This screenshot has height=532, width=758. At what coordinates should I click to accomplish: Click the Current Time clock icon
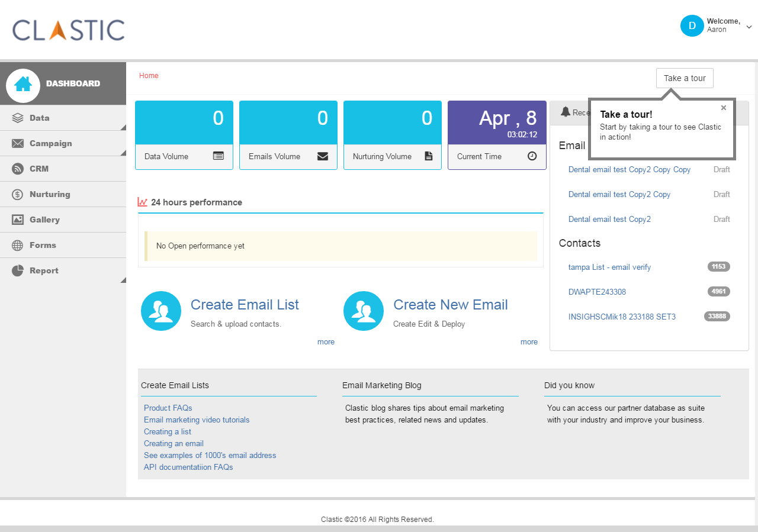532,156
